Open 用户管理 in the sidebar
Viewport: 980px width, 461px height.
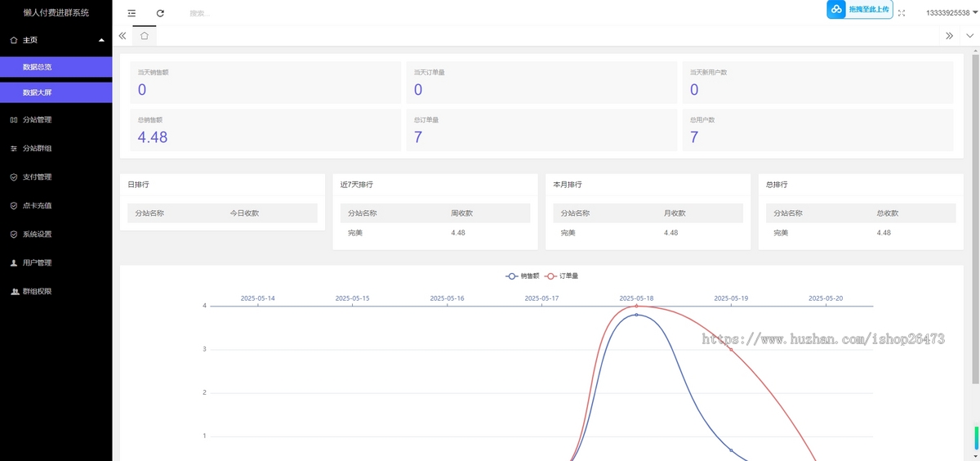[x=56, y=262]
